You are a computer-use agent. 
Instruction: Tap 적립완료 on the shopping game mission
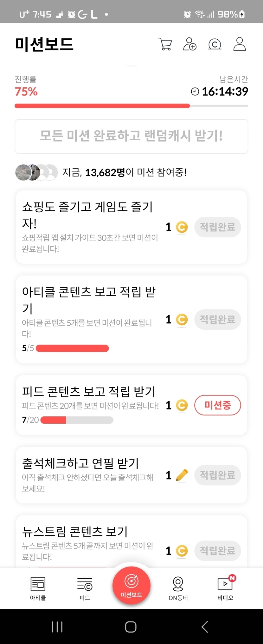217,227
